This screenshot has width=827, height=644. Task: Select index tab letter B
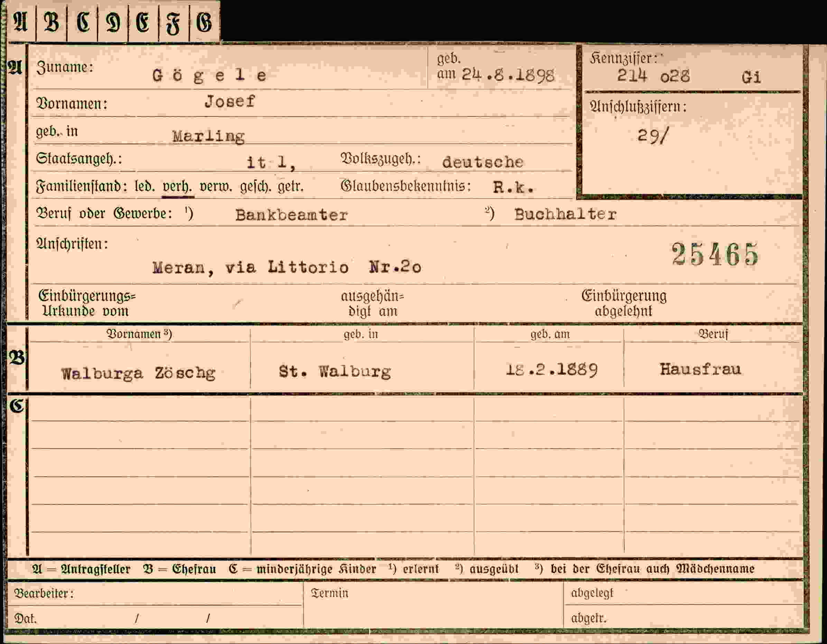(x=52, y=22)
